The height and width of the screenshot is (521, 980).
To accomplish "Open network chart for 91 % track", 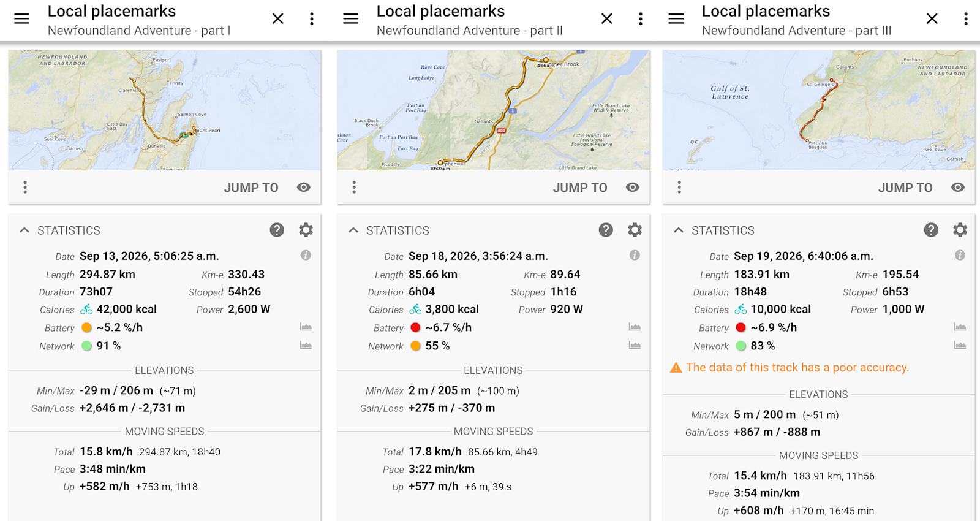I will 306,346.
